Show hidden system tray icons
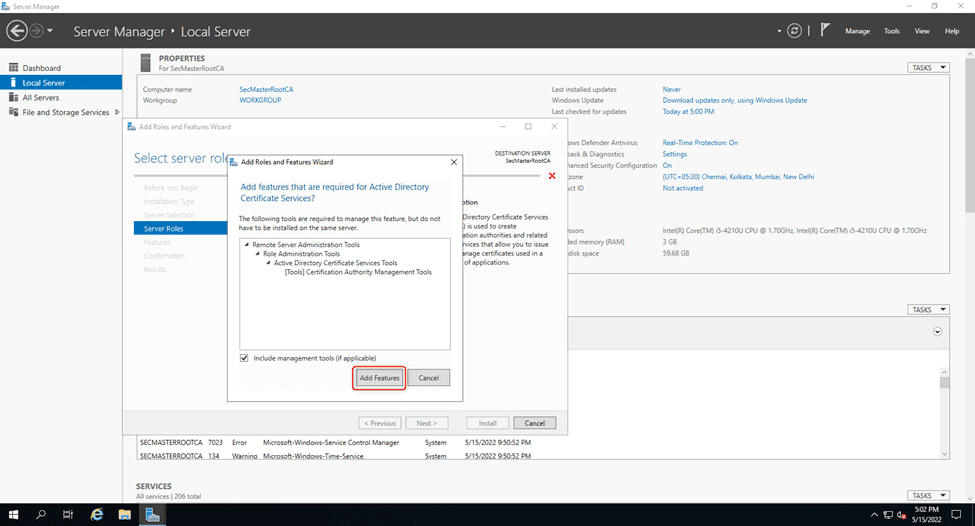The height and width of the screenshot is (526, 975). 874,515
